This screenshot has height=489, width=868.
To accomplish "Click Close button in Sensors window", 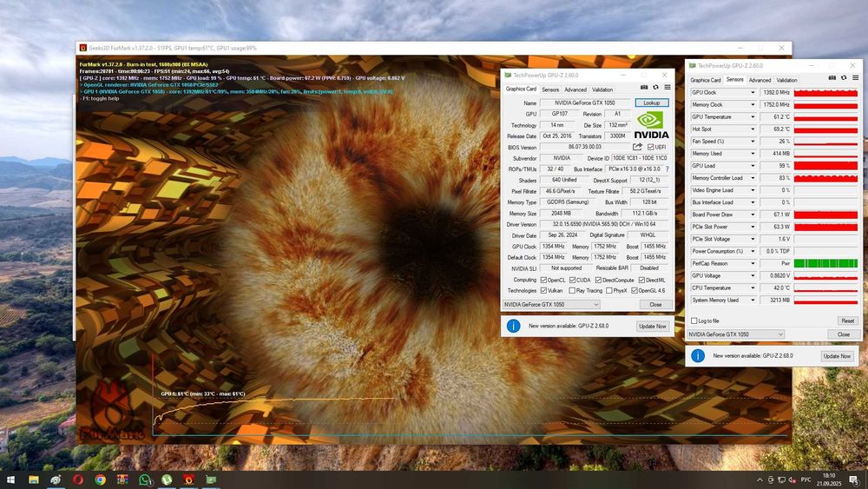I will (x=843, y=334).
